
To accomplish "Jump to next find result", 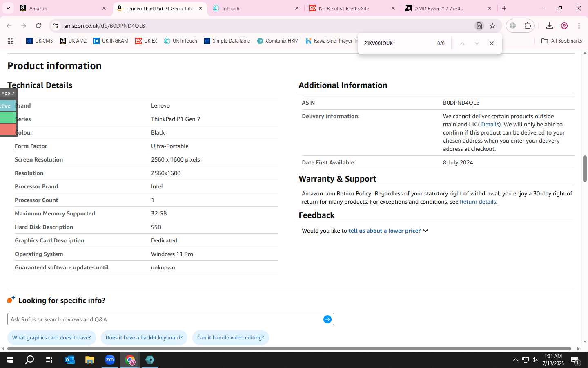I will tap(477, 43).
